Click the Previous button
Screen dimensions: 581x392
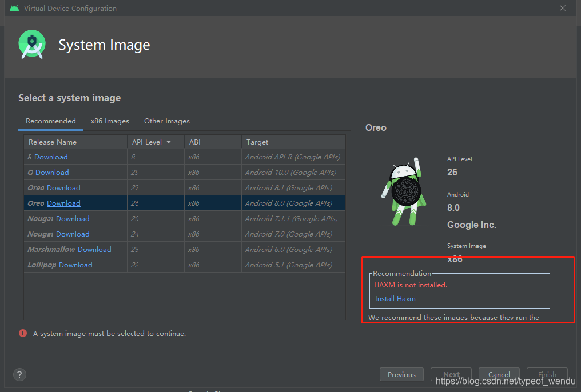[401, 375]
